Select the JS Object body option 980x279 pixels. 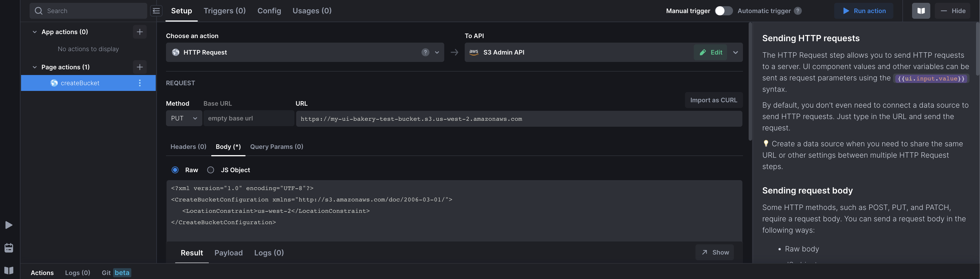(211, 170)
